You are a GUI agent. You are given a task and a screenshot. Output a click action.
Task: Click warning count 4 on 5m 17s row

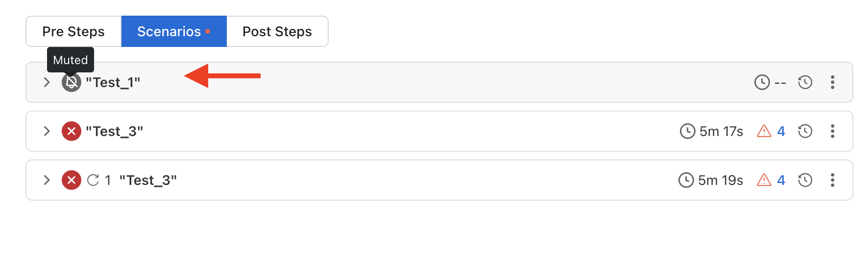781,131
